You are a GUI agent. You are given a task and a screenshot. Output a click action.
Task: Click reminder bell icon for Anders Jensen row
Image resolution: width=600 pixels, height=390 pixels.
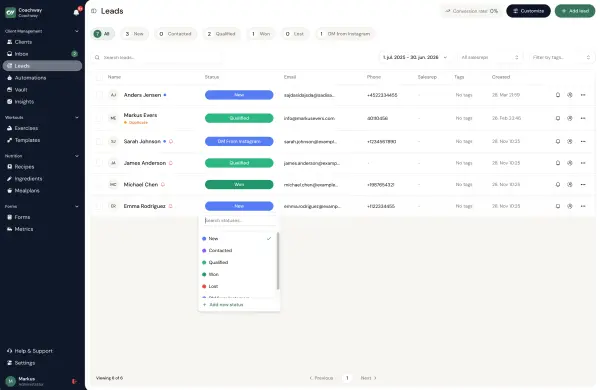[x=558, y=95]
